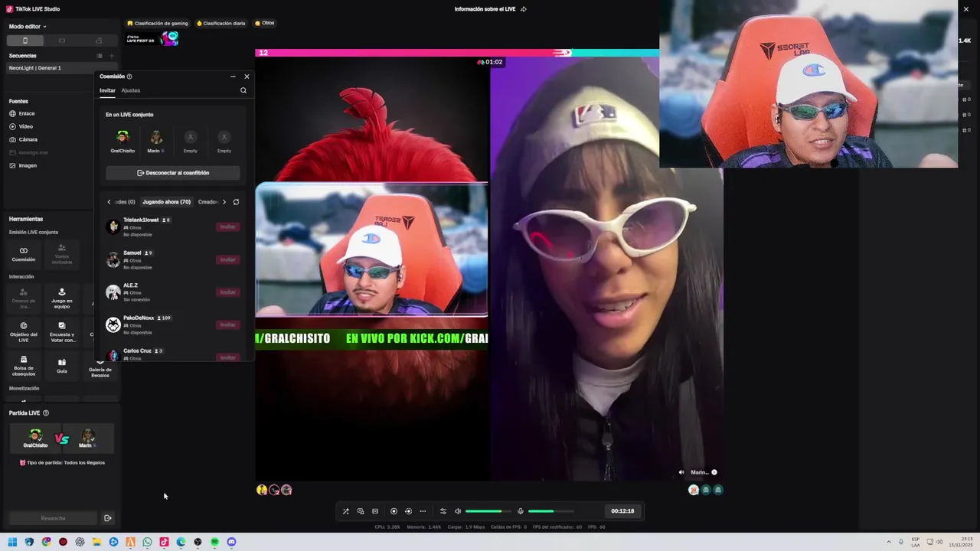Click Información sobre el LIVE share arrow
980x551 pixels.
524,9
